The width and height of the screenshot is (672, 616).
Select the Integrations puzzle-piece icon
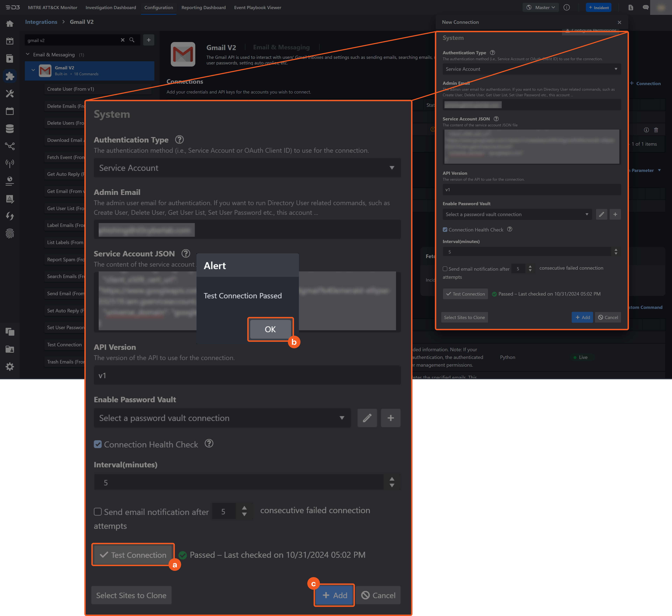tap(10, 76)
